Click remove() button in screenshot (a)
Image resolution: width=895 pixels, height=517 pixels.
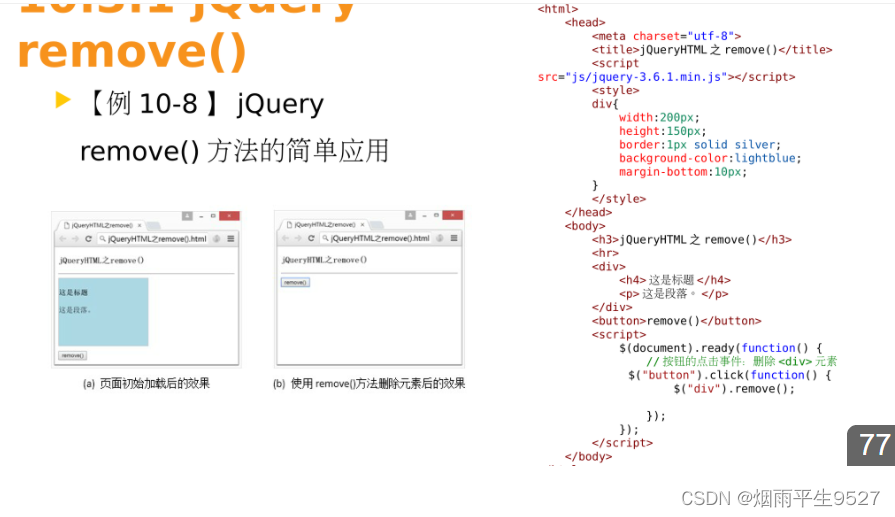click(x=72, y=356)
